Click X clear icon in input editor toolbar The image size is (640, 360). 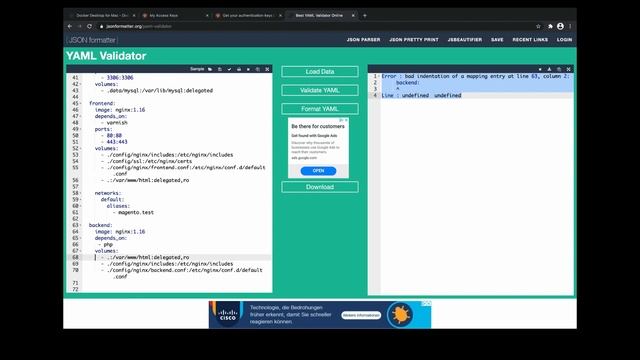pyautogui.click(x=267, y=69)
